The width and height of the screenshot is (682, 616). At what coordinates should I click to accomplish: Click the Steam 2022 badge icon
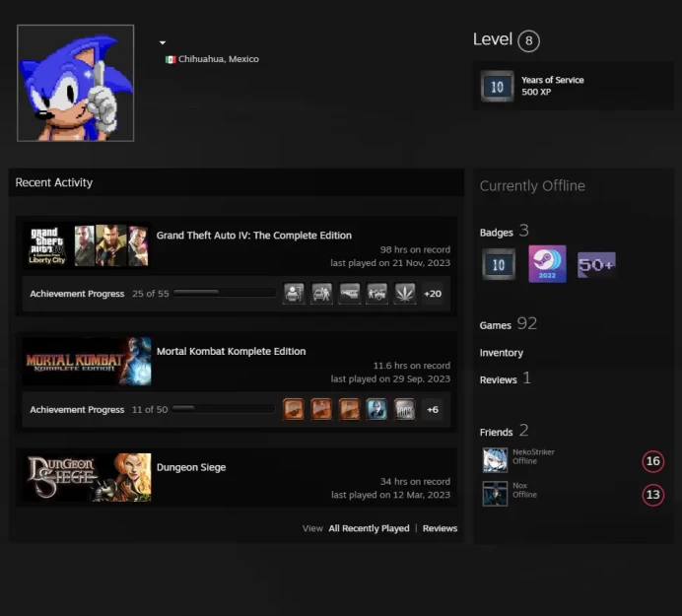tap(547, 263)
